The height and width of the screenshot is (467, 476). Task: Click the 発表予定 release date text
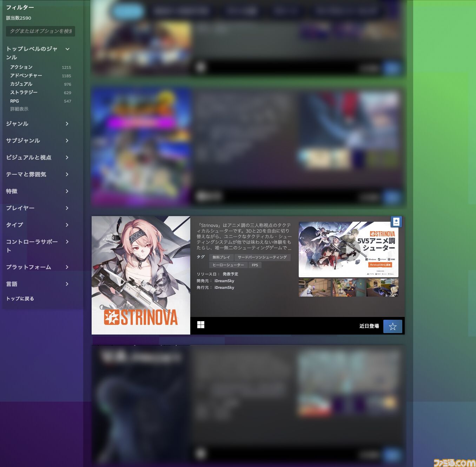point(230,274)
